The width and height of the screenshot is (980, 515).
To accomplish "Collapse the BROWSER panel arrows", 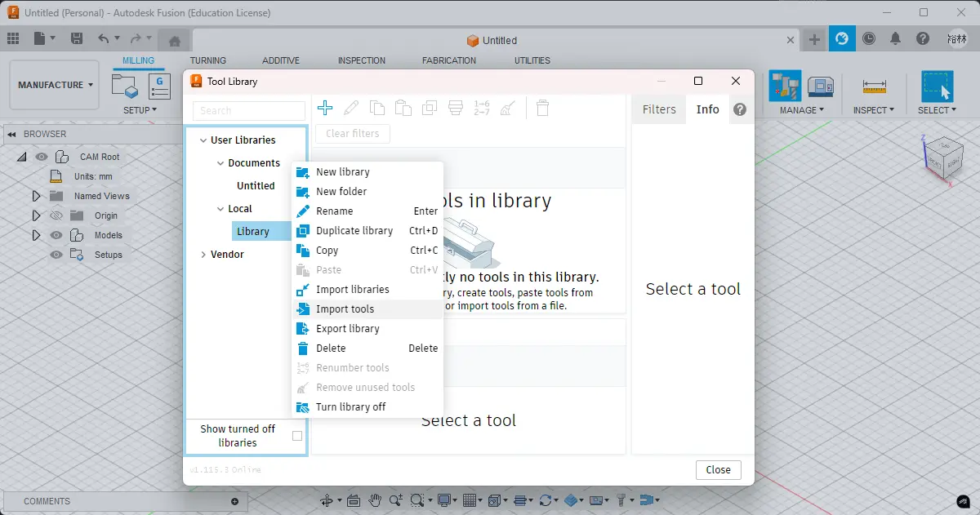I will pyautogui.click(x=11, y=134).
